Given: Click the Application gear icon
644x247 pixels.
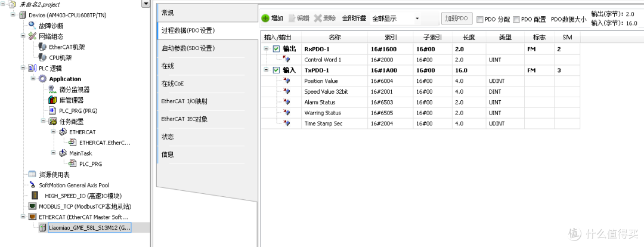Looking at the screenshot, I should click(x=42, y=79).
